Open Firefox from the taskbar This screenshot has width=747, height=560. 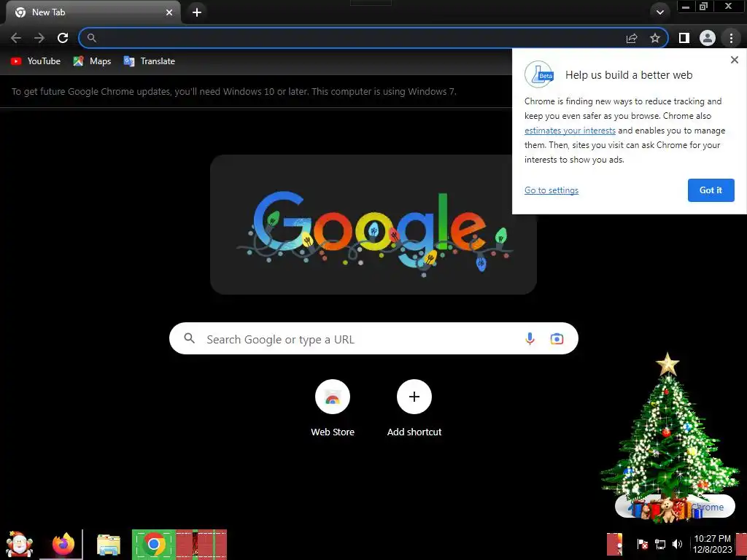[x=63, y=544]
